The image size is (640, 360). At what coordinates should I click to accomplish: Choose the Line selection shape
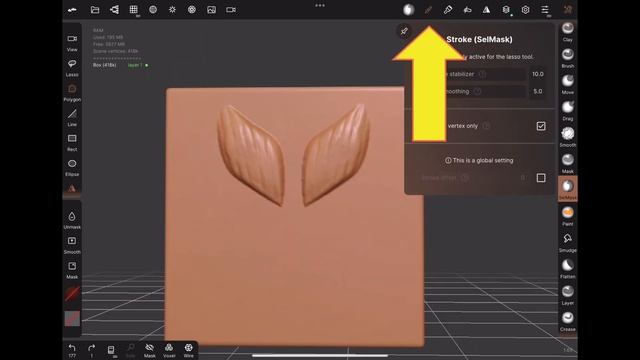pos(72,118)
